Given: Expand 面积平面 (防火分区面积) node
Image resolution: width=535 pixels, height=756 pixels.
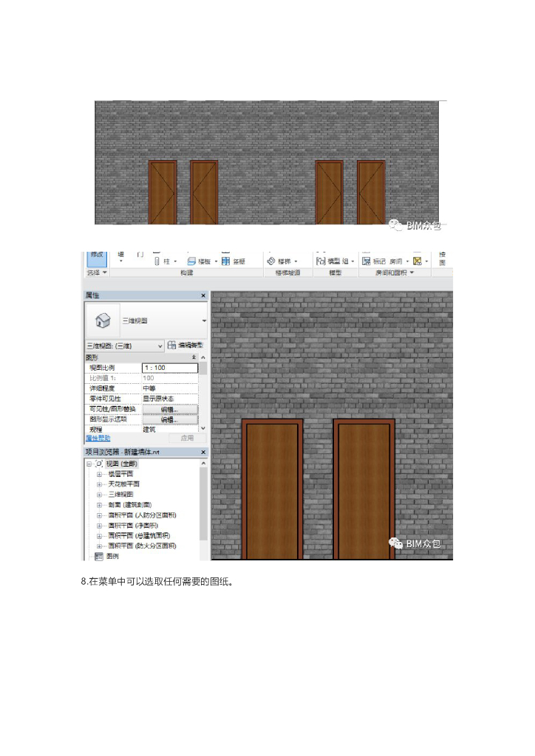Looking at the screenshot, I should coord(99,546).
